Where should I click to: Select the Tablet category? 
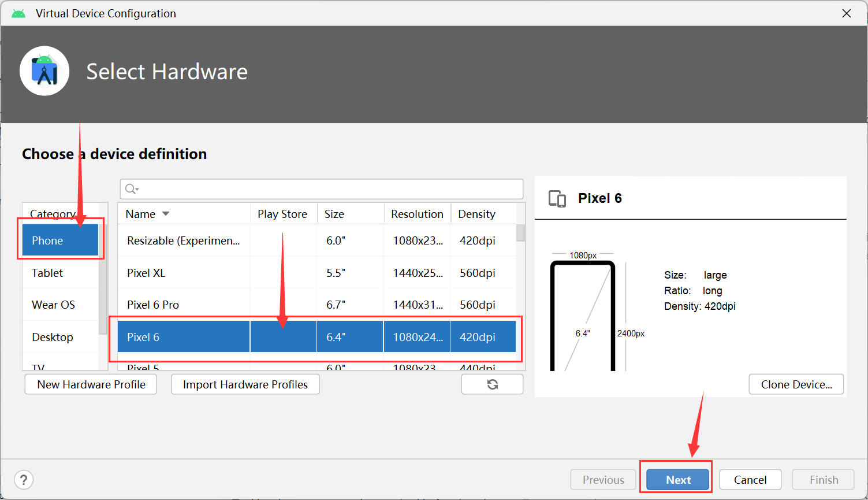point(60,273)
